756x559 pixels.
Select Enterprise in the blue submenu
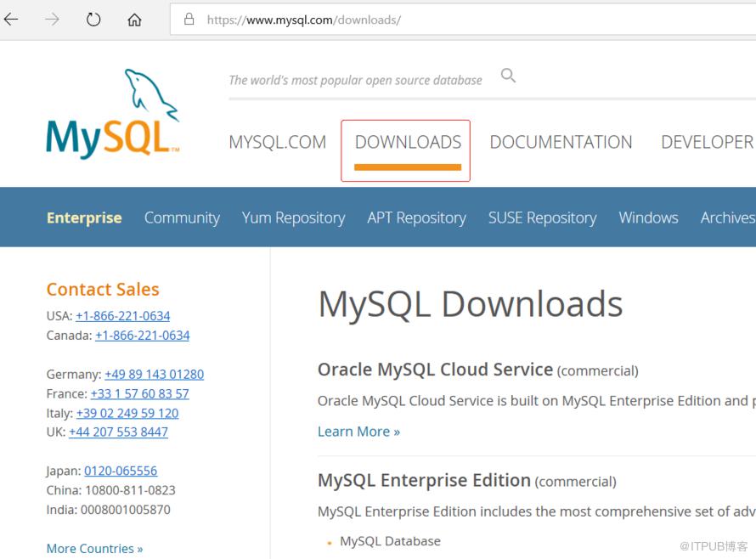pyautogui.click(x=84, y=217)
